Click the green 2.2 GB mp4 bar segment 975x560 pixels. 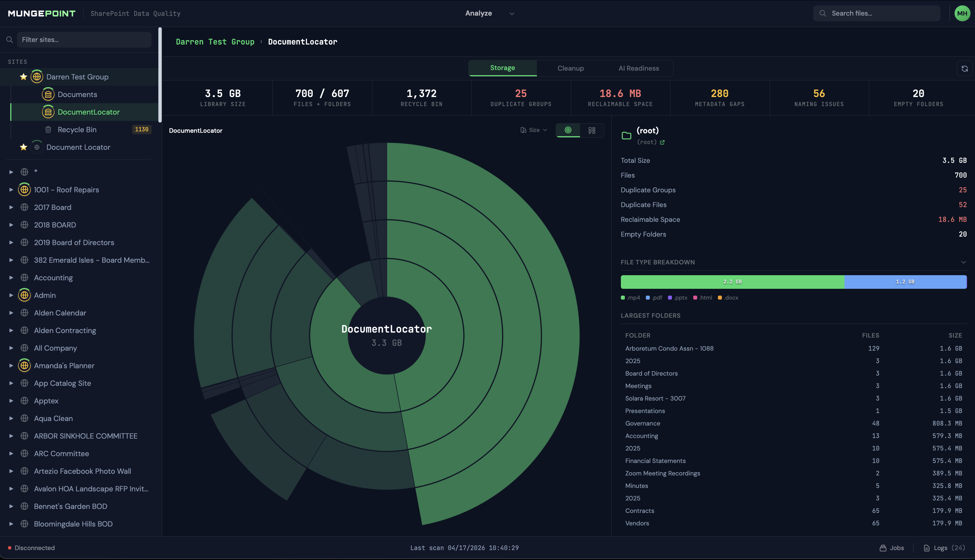[x=732, y=281]
